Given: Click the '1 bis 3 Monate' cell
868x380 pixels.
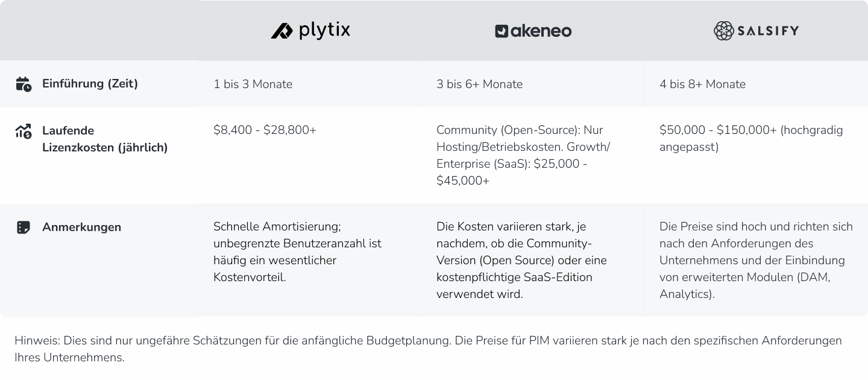Looking at the screenshot, I should coord(253,84).
